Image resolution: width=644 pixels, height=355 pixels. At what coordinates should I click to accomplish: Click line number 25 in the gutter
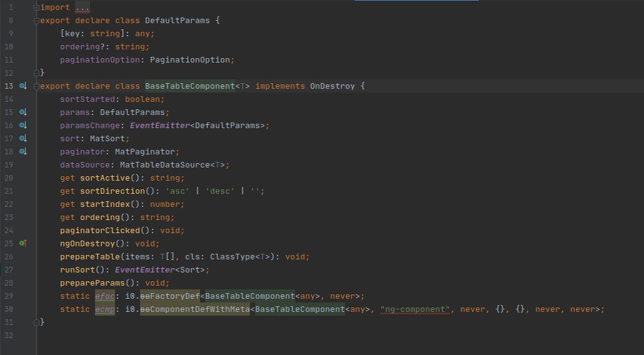click(x=9, y=244)
